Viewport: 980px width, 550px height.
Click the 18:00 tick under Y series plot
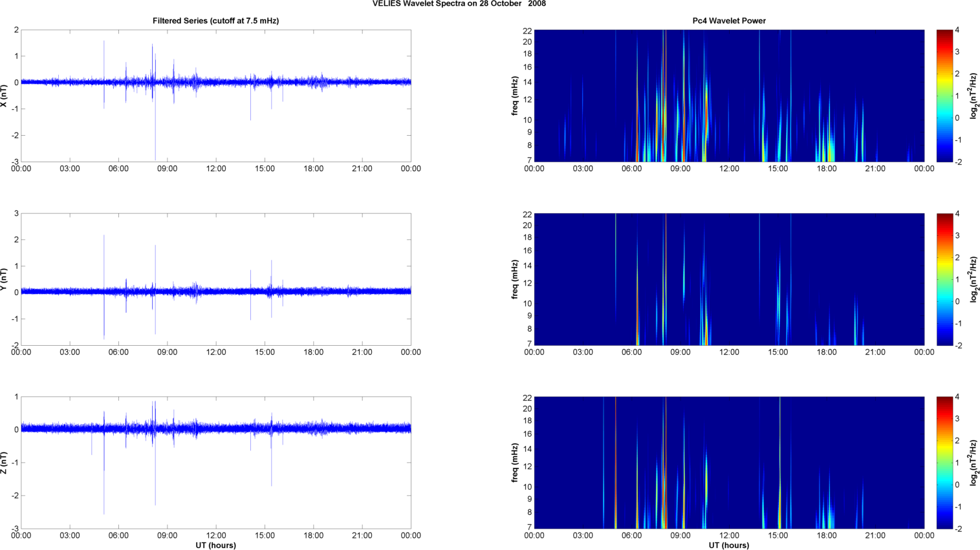point(314,352)
